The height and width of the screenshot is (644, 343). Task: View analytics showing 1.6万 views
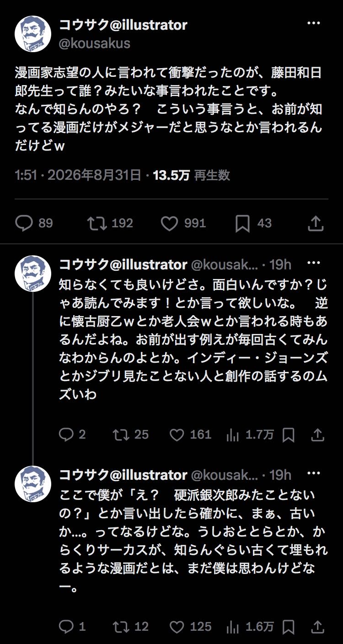(x=250, y=627)
